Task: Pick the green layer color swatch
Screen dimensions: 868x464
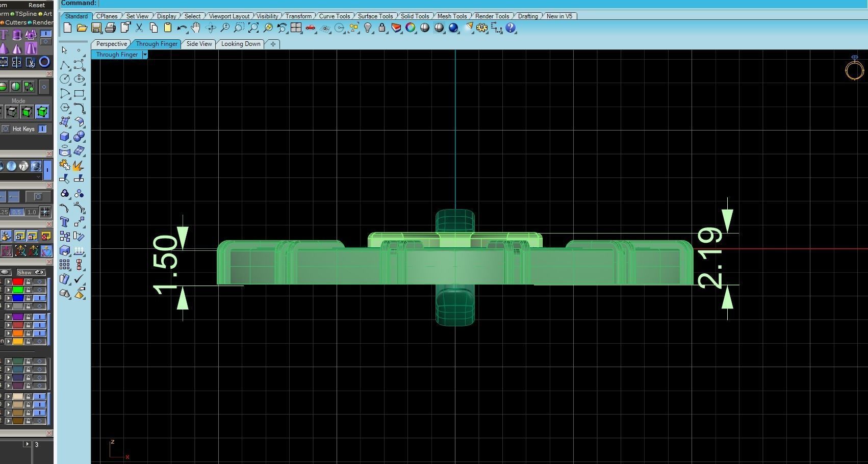Action: (x=18, y=290)
